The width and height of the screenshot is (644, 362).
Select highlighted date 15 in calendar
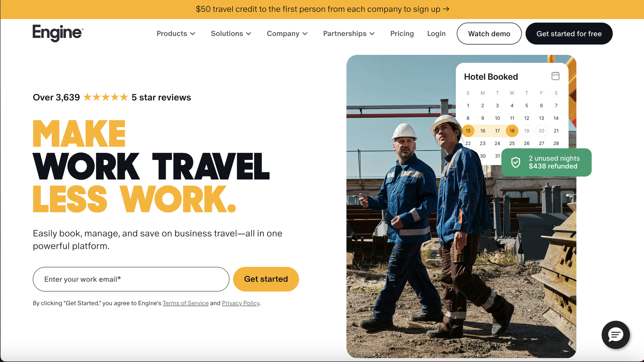(468, 131)
